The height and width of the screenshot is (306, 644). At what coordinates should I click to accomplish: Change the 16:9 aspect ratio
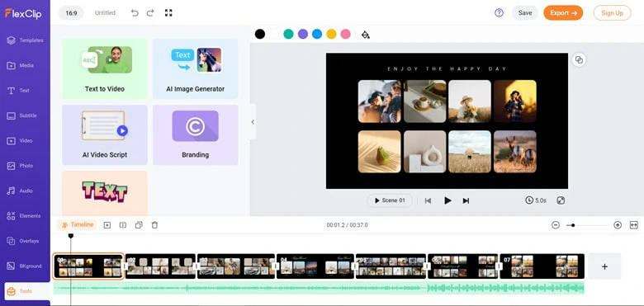[71, 12]
